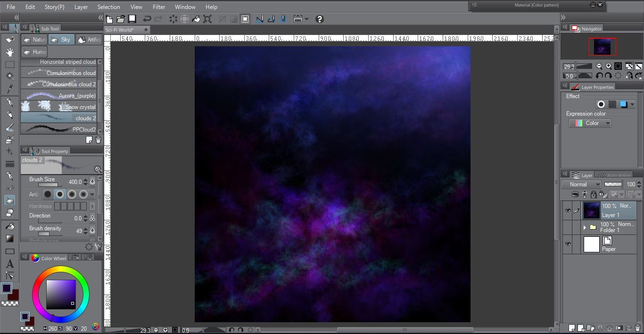Choose Aurora_(purple) brush
Screen dimensions: 644x334
[x=58, y=96]
